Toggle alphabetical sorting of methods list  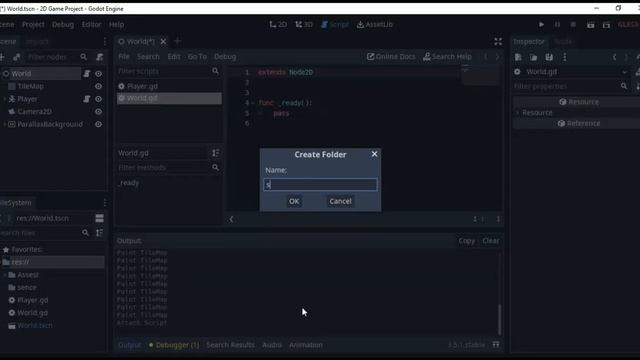[x=216, y=153]
